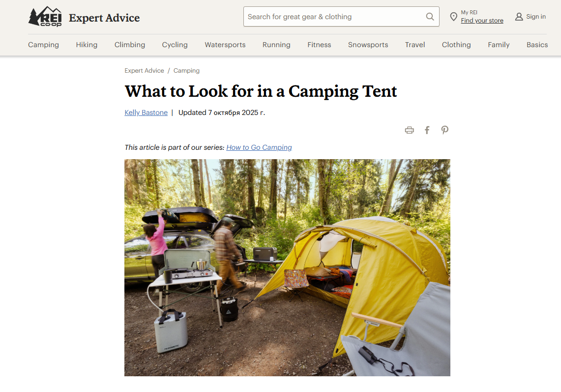Click the person icon next to Sign in

pos(519,16)
